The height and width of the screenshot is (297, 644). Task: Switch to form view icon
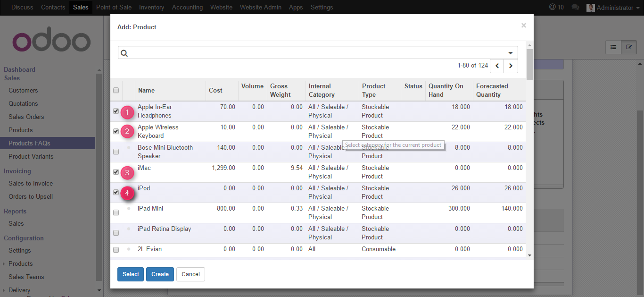pyautogui.click(x=628, y=47)
